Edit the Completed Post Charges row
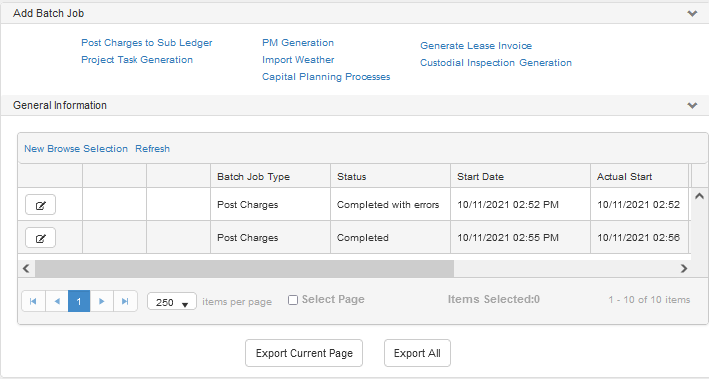Viewport: 709px width, 379px height. tap(40, 238)
